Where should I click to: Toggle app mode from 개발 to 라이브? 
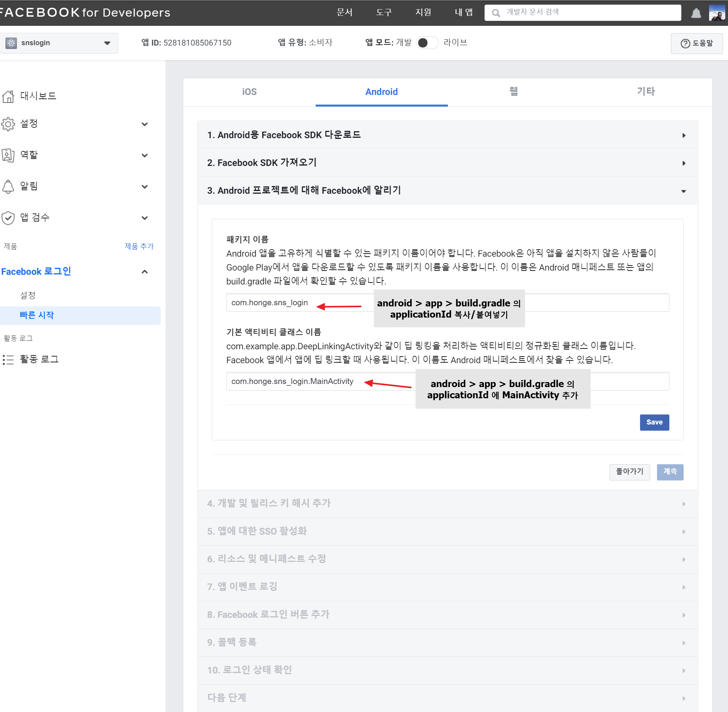pos(427,42)
